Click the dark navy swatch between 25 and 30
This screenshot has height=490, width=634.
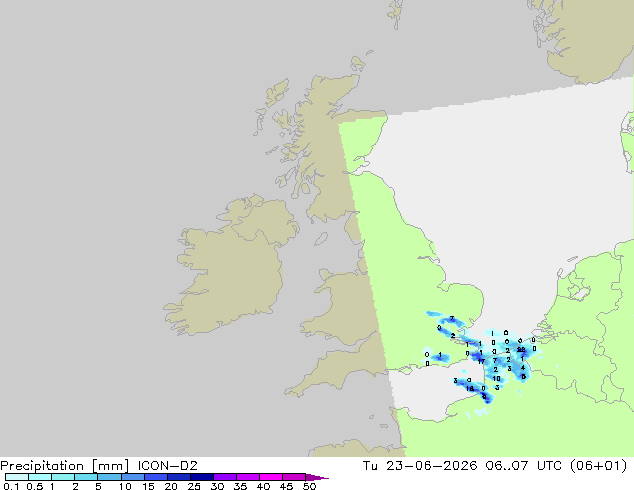tap(201, 477)
